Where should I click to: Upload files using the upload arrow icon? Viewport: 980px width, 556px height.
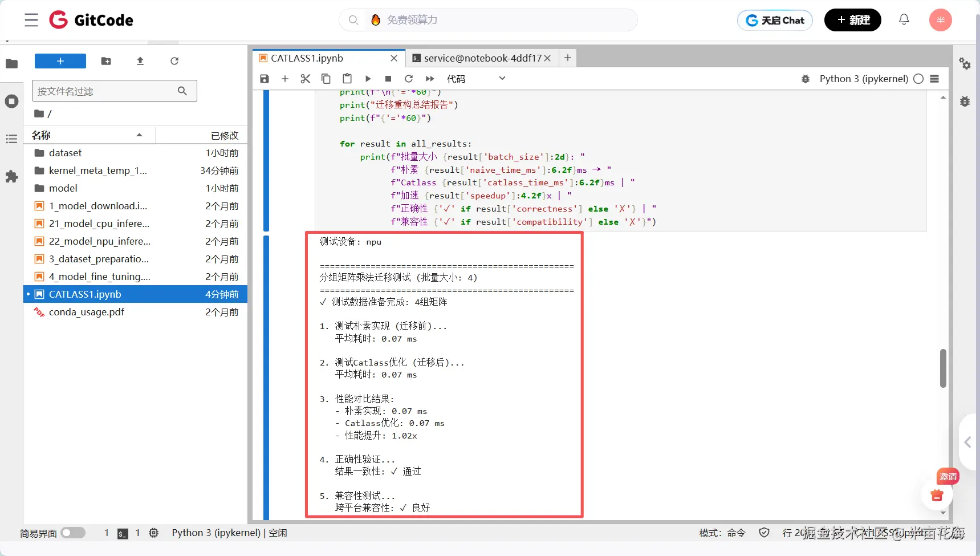(140, 61)
